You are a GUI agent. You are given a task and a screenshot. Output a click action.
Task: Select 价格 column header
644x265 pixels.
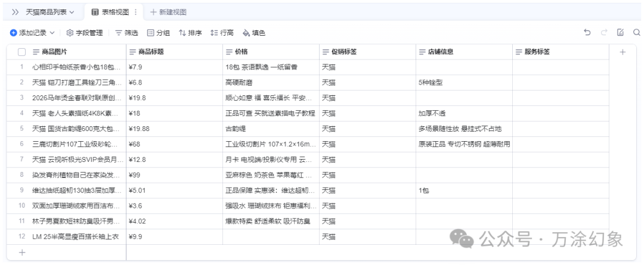(x=271, y=52)
